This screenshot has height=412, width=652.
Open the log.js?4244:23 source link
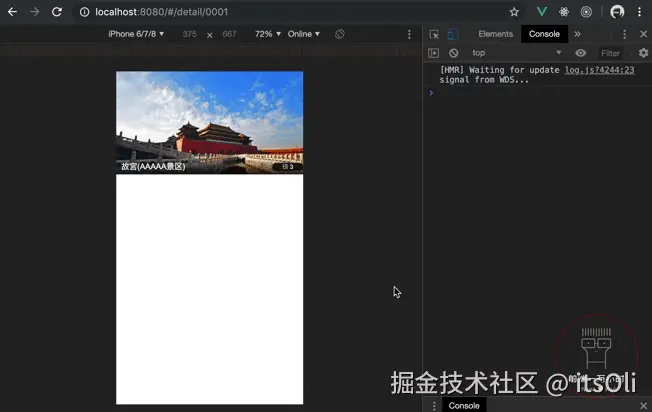[x=599, y=70]
